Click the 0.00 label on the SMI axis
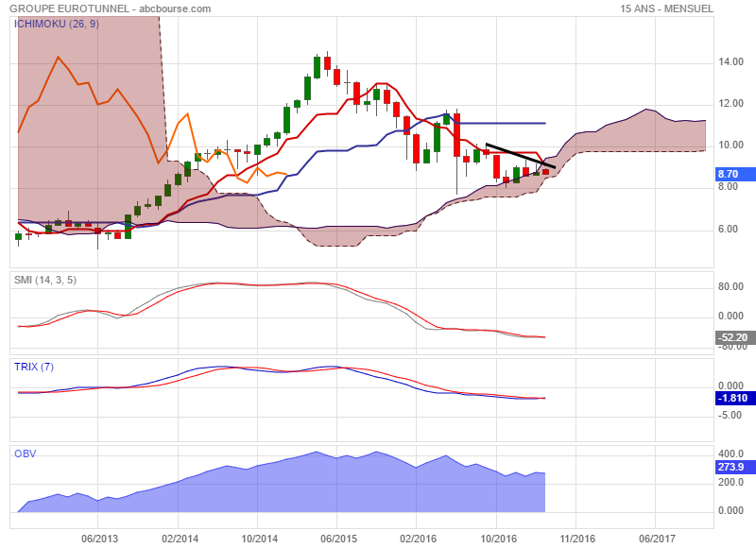756x548 pixels. tap(730, 317)
